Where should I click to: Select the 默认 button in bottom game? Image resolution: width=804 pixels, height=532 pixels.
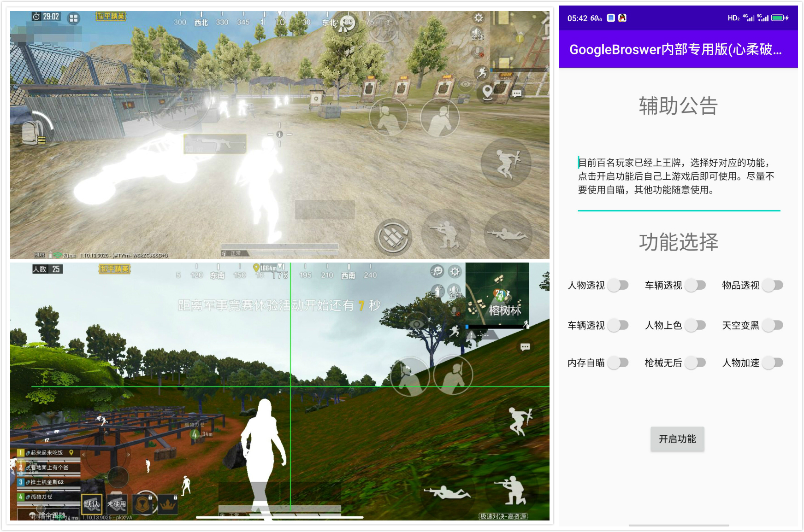[x=91, y=504]
